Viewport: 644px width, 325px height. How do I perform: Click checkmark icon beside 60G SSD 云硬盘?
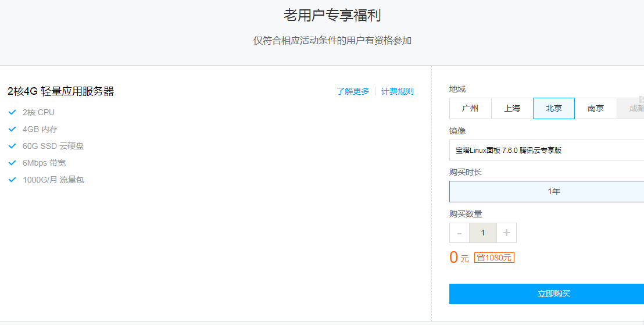12,146
